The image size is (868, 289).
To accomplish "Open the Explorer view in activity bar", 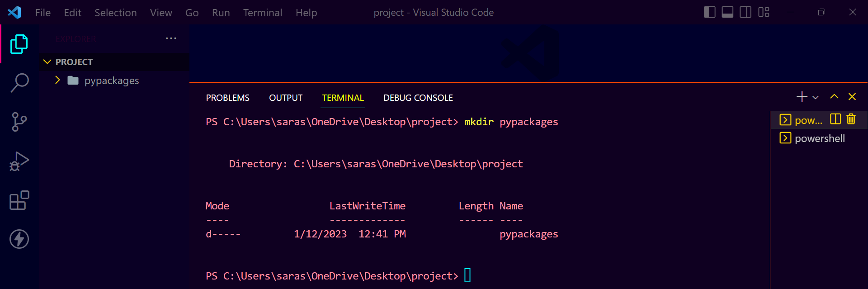I will tap(19, 44).
